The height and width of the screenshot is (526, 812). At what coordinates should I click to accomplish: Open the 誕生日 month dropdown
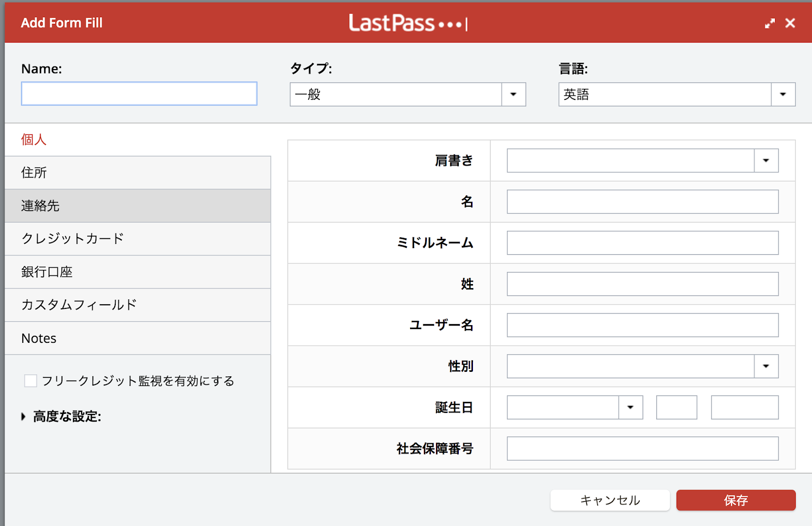tap(575, 407)
